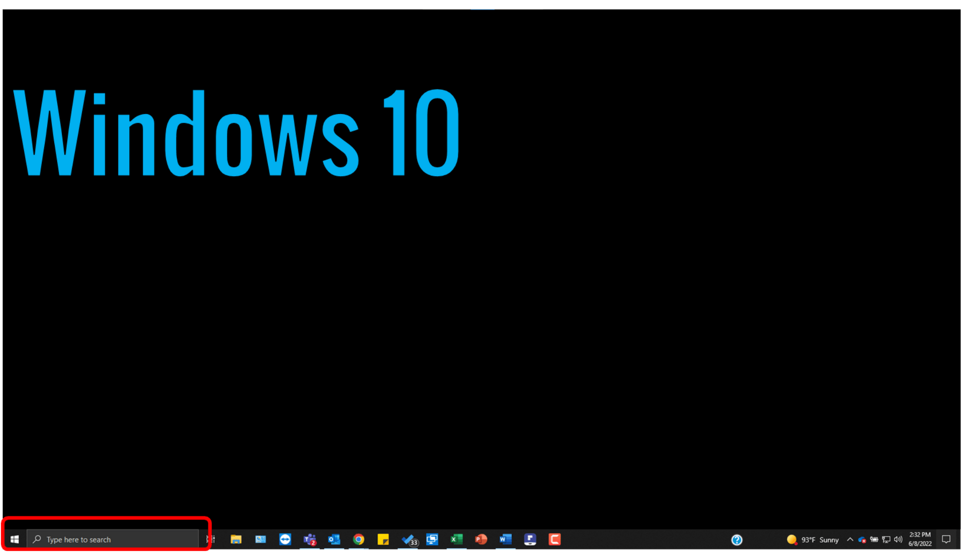961x560 pixels.
Task: Launch TeamViewer from the taskbar
Action: 285,539
